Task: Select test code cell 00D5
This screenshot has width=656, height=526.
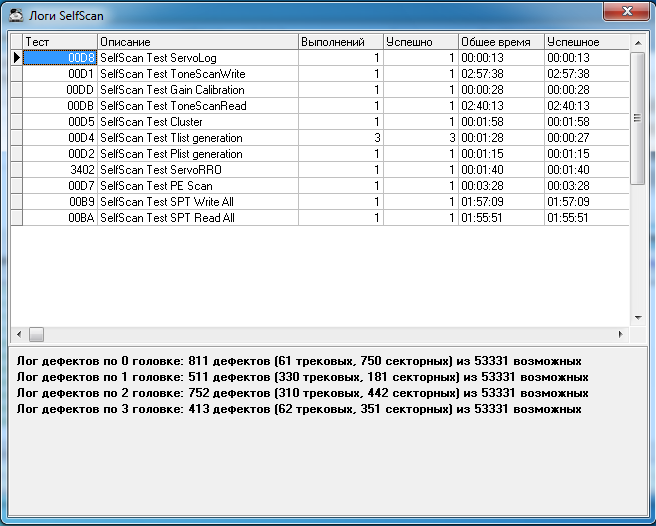Action: [x=60, y=122]
